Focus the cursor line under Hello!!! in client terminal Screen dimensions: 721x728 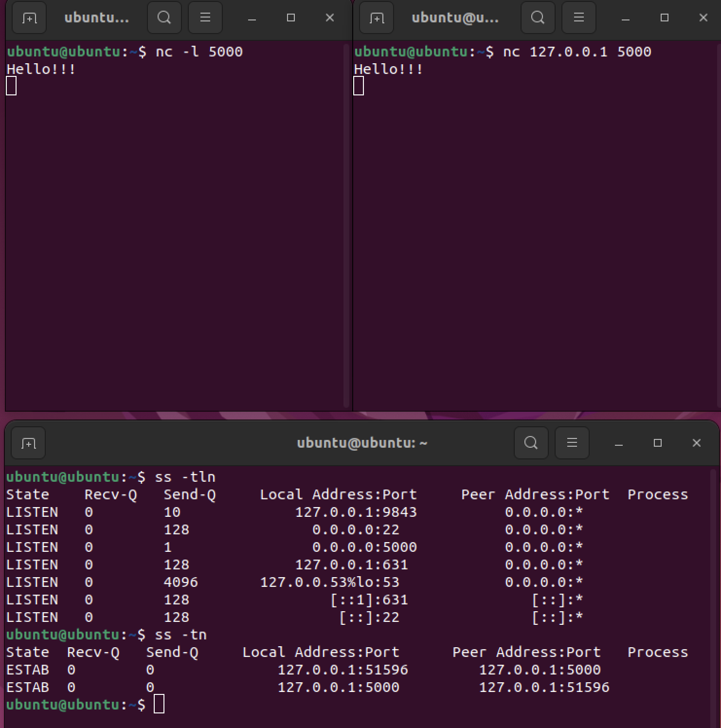[359, 87]
